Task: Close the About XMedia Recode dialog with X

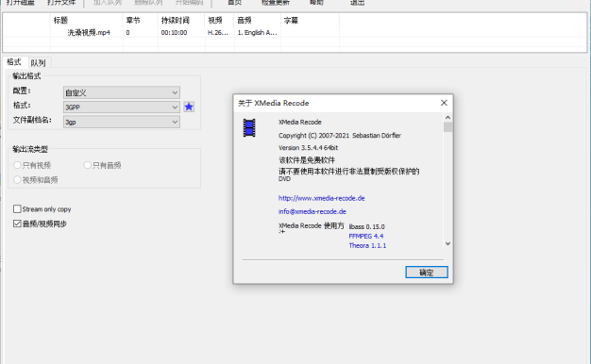Action: (444, 103)
